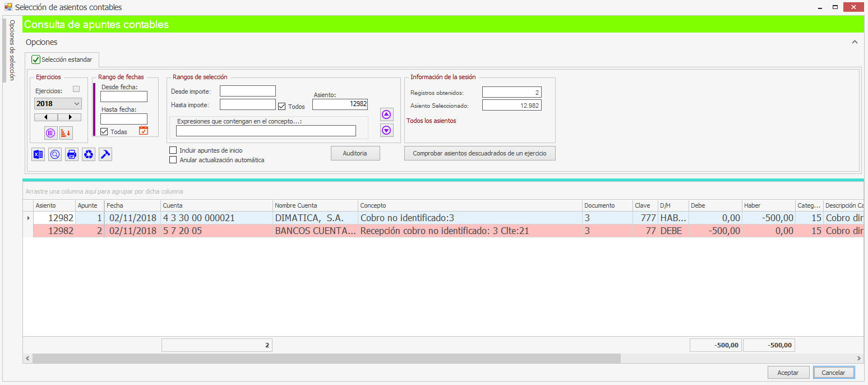Click the purple up-arrow circle button
The image size is (868, 385).
pos(386,114)
